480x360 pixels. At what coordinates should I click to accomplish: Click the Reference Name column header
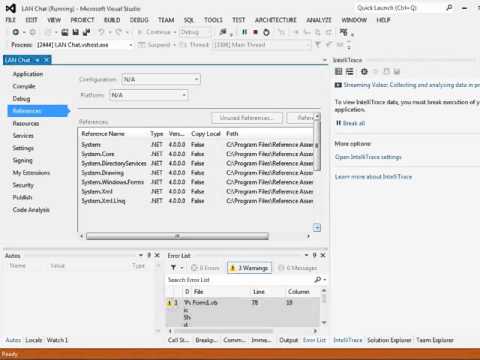click(103, 134)
